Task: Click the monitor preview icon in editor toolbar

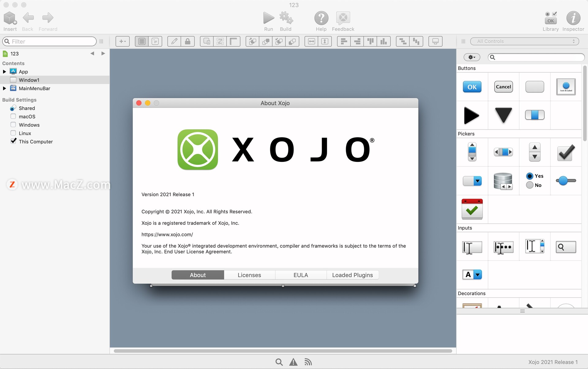Action: 435,41
